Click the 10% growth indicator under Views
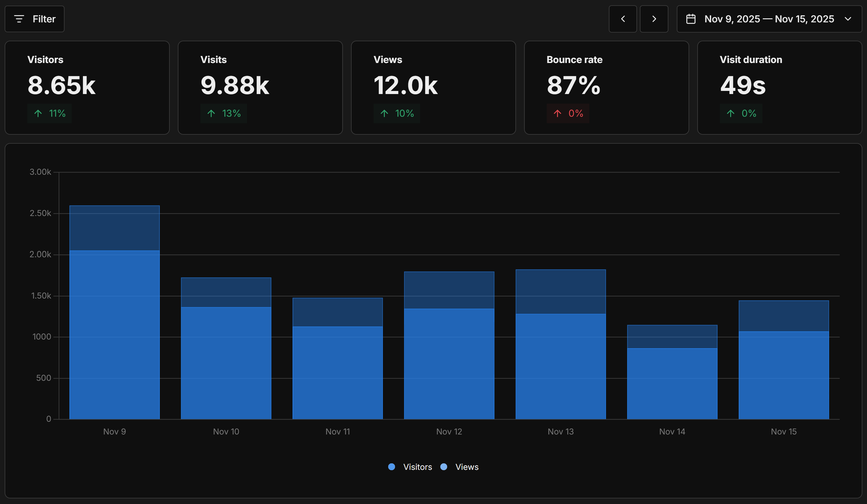867x504 pixels. (397, 113)
